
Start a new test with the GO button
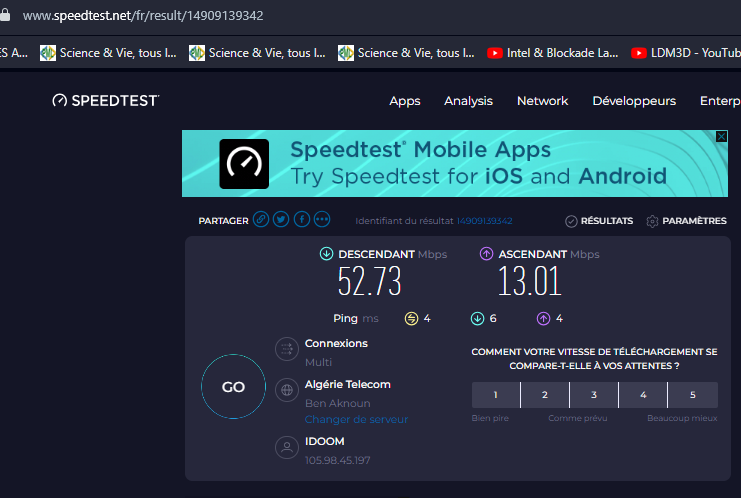233,386
